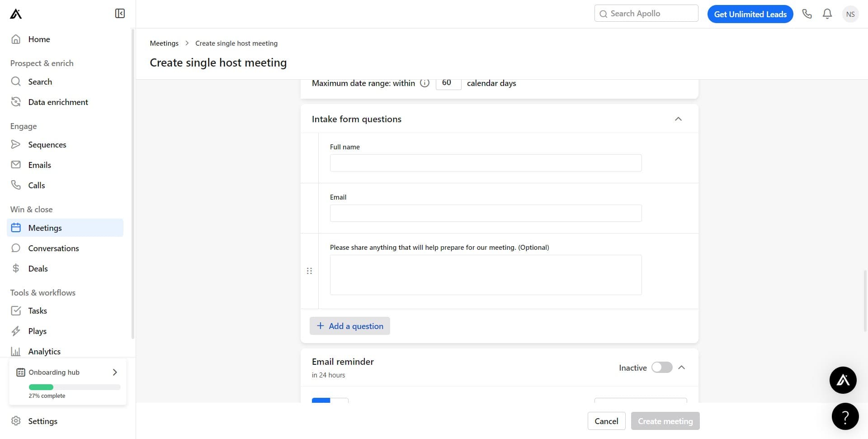Open Calls from the sidebar
This screenshot has height=439, width=868.
pyautogui.click(x=36, y=185)
